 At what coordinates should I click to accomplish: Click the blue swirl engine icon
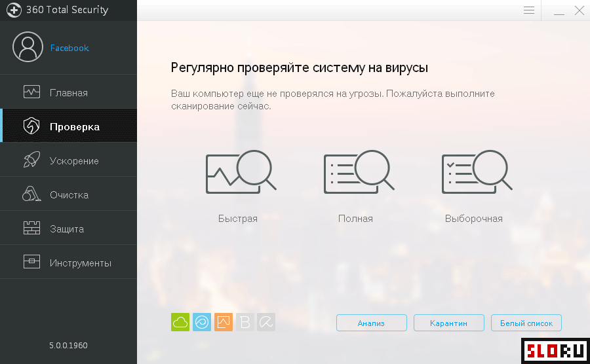tap(202, 322)
